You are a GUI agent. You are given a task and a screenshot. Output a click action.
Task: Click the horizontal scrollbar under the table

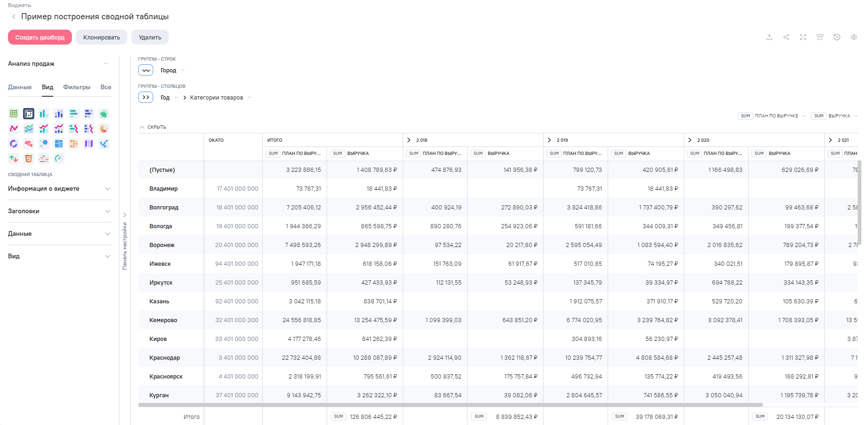450,405
